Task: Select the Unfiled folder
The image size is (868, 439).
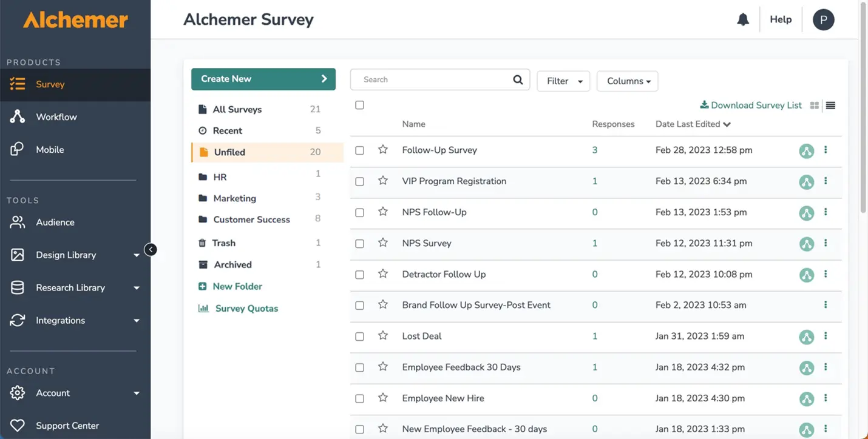Action: pos(229,152)
